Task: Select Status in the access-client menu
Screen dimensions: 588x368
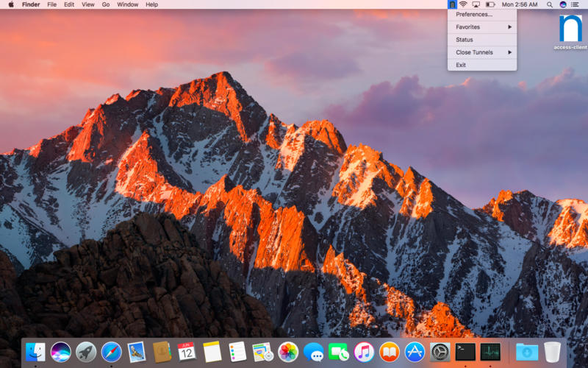Action: (x=482, y=40)
